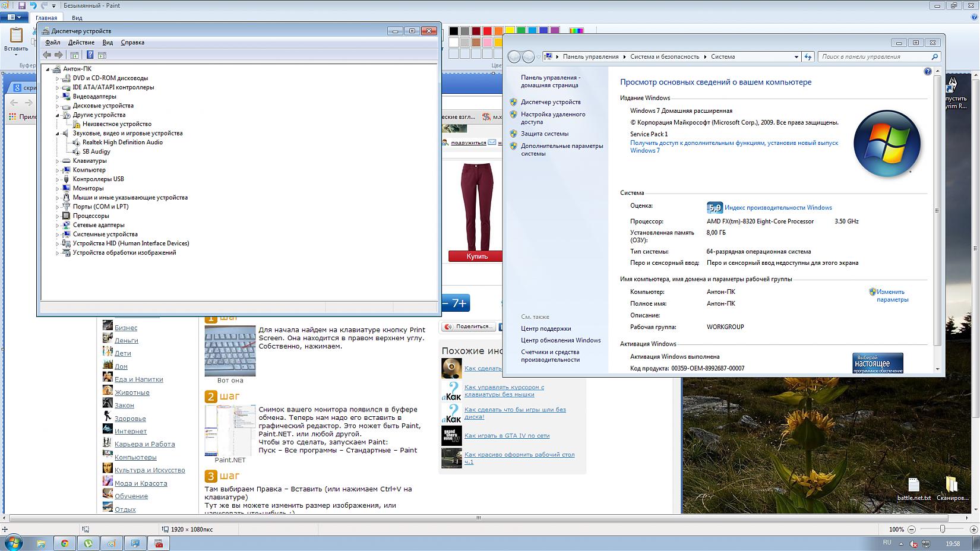The height and width of the screenshot is (551, 980).
Task: Open the help icon in the System window
Action: [928, 72]
